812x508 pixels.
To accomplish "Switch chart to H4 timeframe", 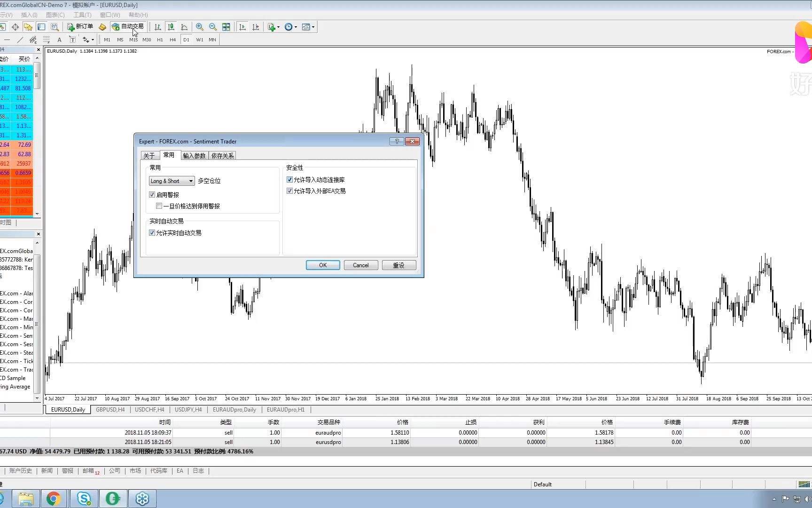I will [x=173, y=40].
